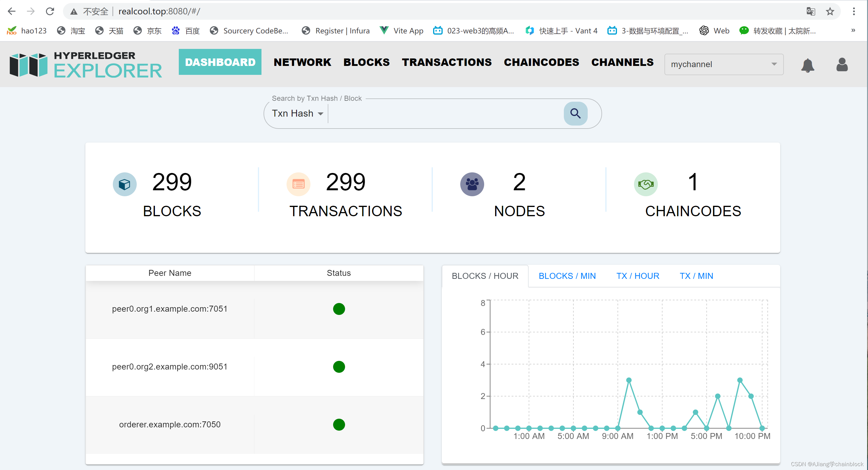
Task: Open the notifications bell icon
Action: coord(807,65)
